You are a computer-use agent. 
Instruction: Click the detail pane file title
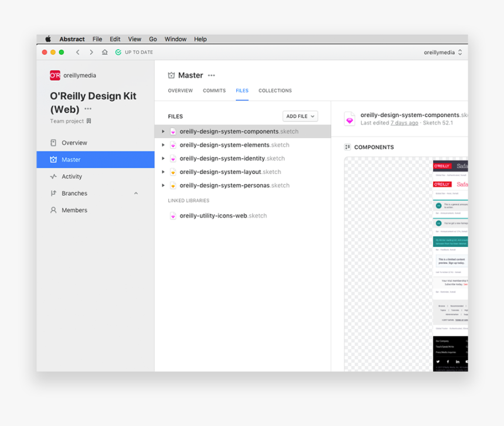(414, 115)
